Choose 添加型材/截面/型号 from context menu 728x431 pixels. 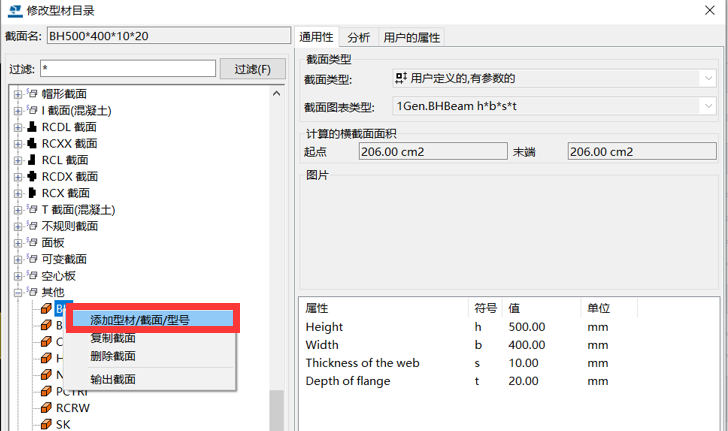(152, 320)
